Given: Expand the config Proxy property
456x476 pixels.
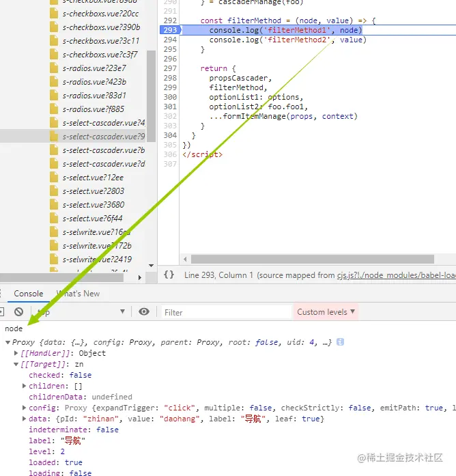Looking at the screenshot, I should point(25,408).
